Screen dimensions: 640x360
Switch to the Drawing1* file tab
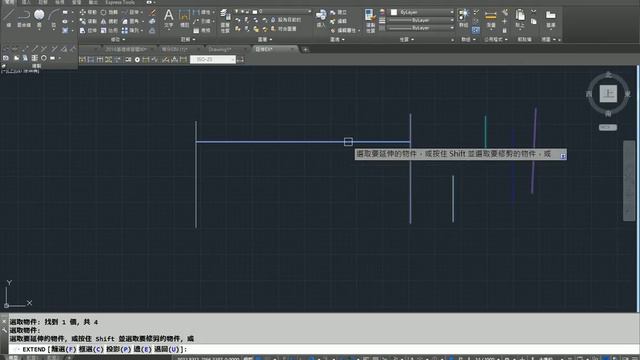tap(220, 49)
